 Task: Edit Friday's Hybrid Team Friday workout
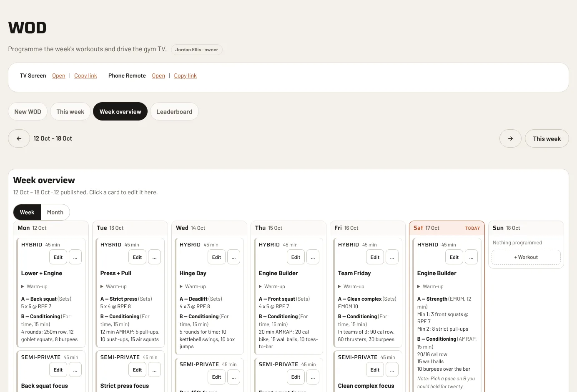[x=375, y=257]
